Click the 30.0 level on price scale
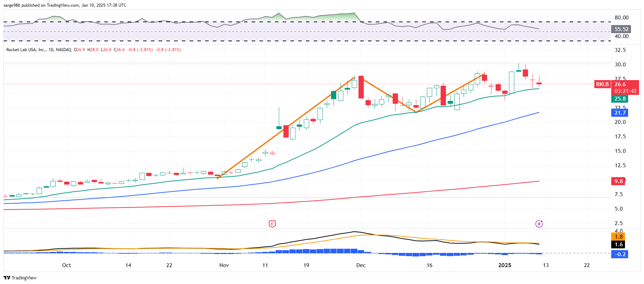644x284 pixels. (620, 65)
